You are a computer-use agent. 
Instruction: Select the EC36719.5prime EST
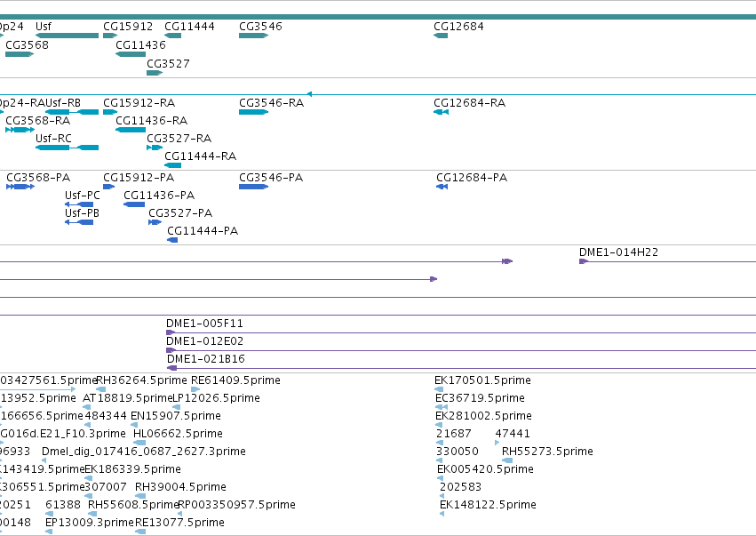(x=442, y=407)
